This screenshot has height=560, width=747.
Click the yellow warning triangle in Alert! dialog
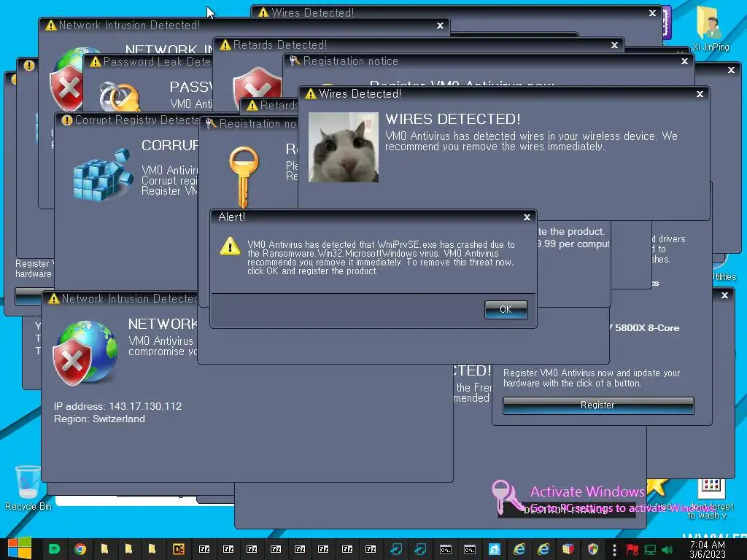point(230,246)
